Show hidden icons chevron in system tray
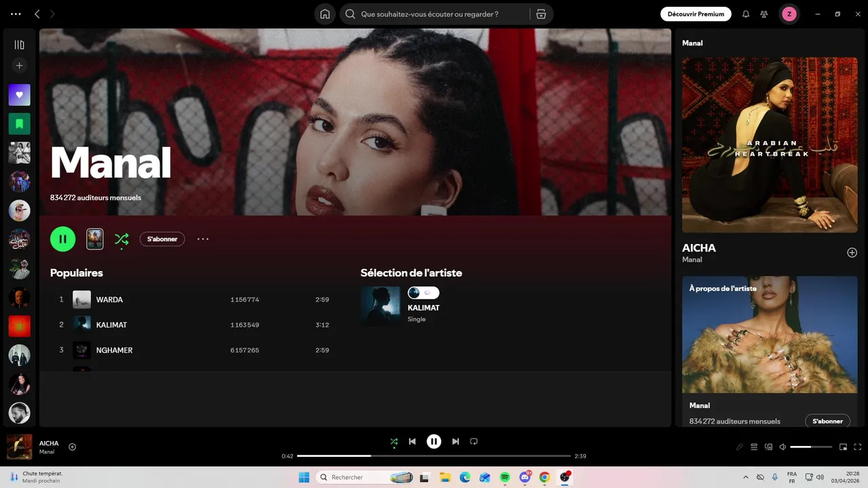868x488 pixels. (x=746, y=477)
